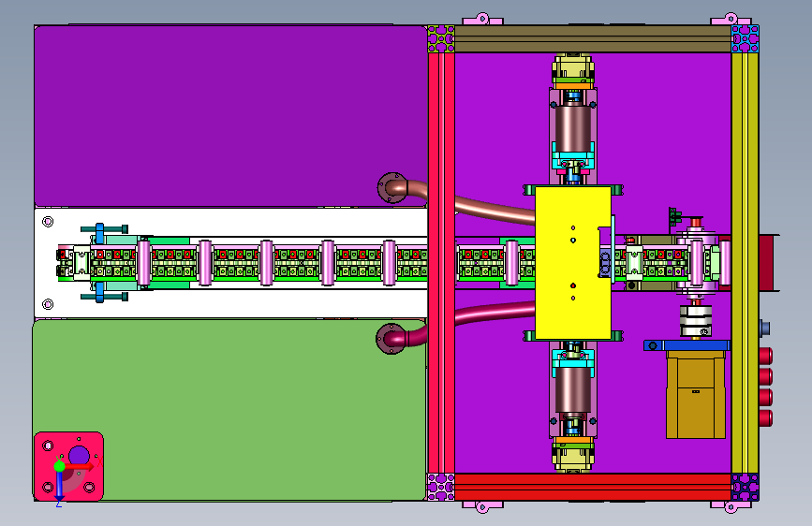Click the cyan top-right corner bracket
812x526 pixels.
(745, 38)
